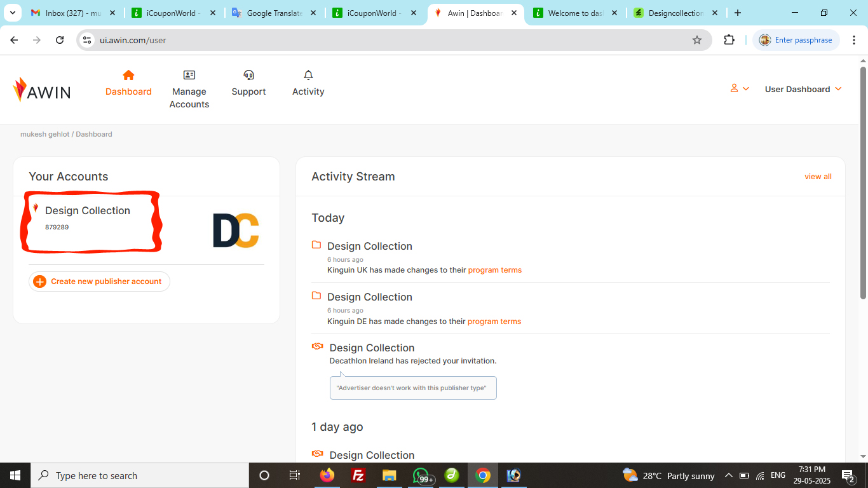This screenshot has height=488, width=868.
Task: Click the address bar URL field
Action: (x=381, y=40)
